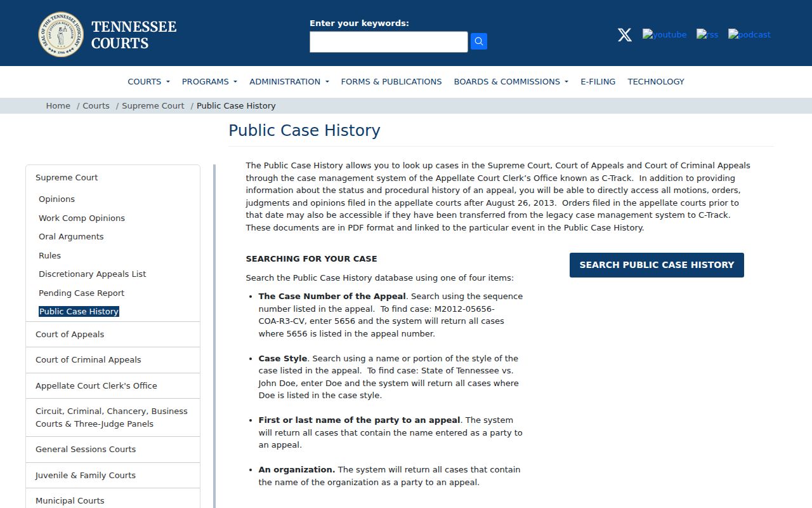Screen dimensions: 812x508
Task: Open Circuit, Criminal, Chancery, Business Courts section
Action: 113,418
